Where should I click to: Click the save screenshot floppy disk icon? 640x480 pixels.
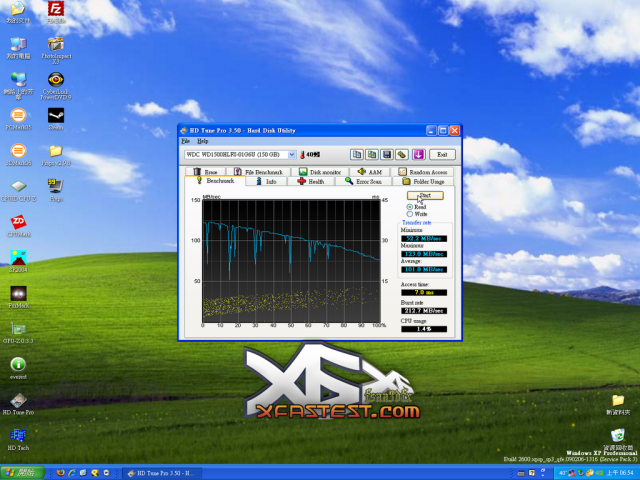click(x=387, y=155)
